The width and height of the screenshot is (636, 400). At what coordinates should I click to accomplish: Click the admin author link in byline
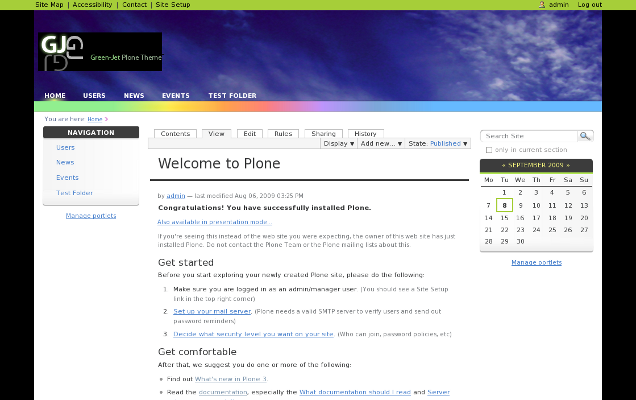coord(176,196)
